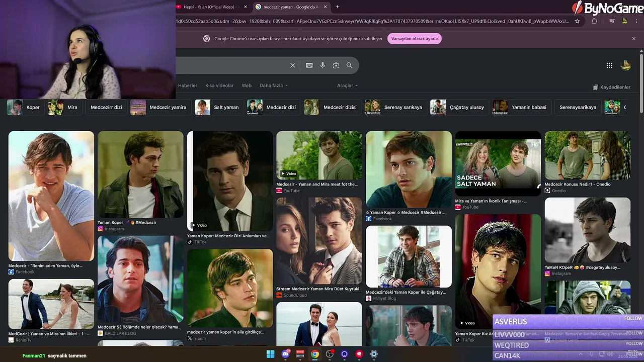Open the 'YaMaN KOpeR #cagatayulusoy' Instagram link
Viewport: 644px width, 362px height.
(x=583, y=267)
